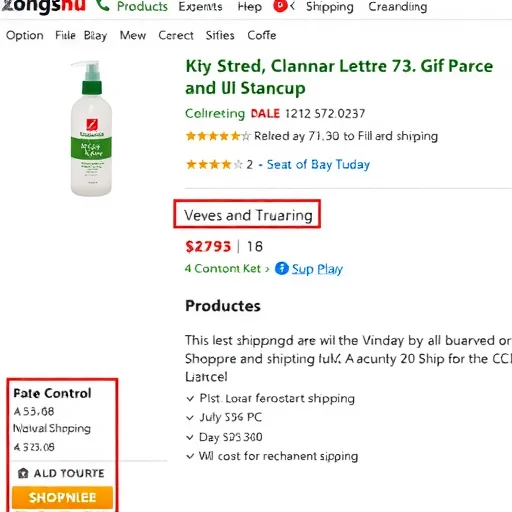The width and height of the screenshot is (512, 512).
Task: Select the Coffe tab
Action: pyautogui.click(x=262, y=35)
